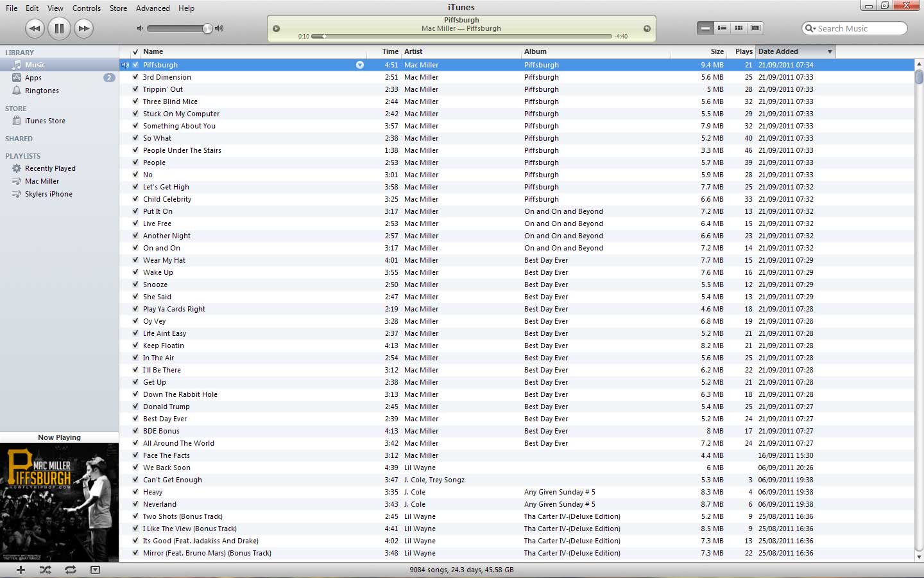Toggle repeat mode
Image resolution: width=924 pixels, height=578 pixels.
coord(70,570)
